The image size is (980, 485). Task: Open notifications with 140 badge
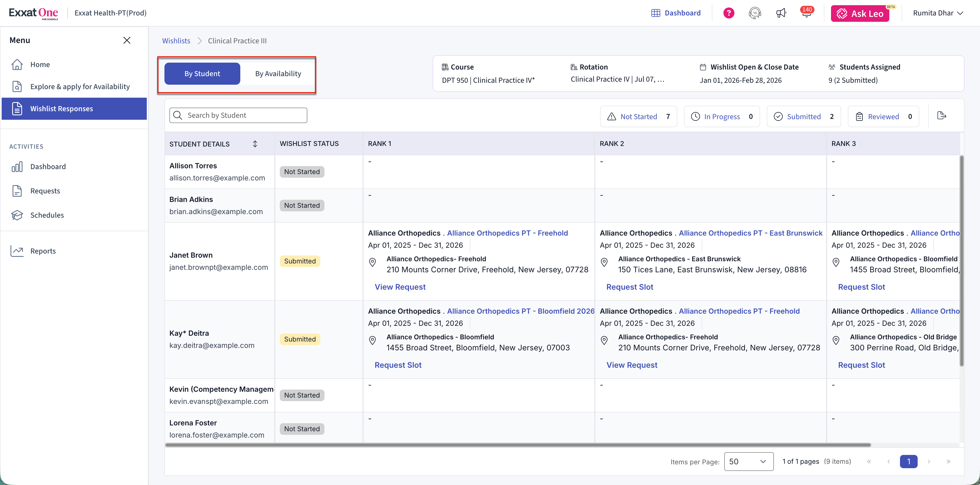click(x=806, y=13)
